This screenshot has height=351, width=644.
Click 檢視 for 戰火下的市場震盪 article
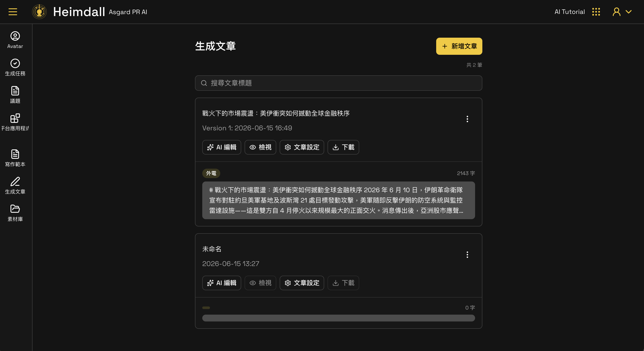(260, 147)
